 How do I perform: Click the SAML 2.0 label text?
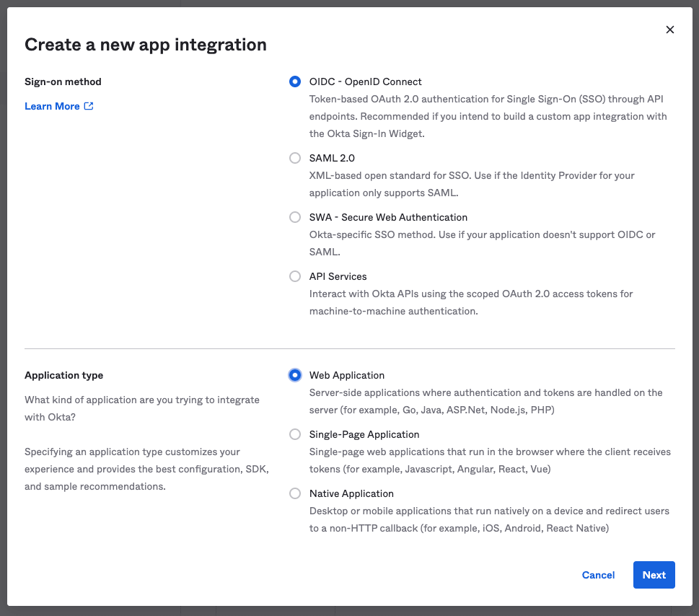[x=332, y=158]
